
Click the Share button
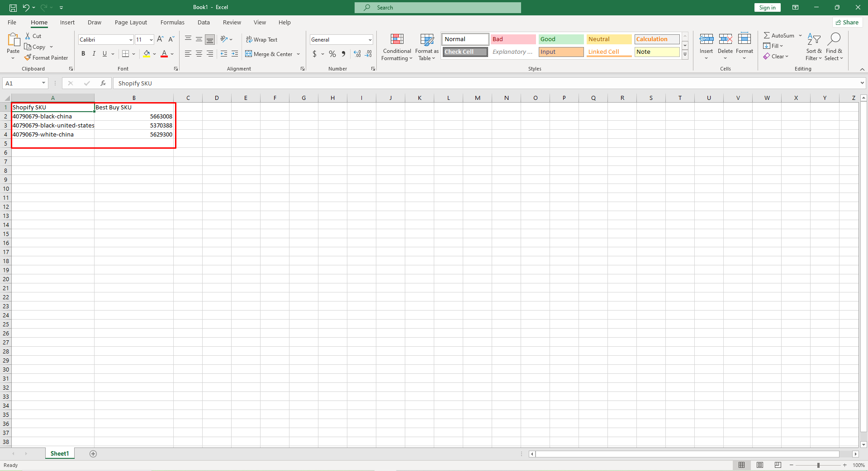(x=847, y=22)
